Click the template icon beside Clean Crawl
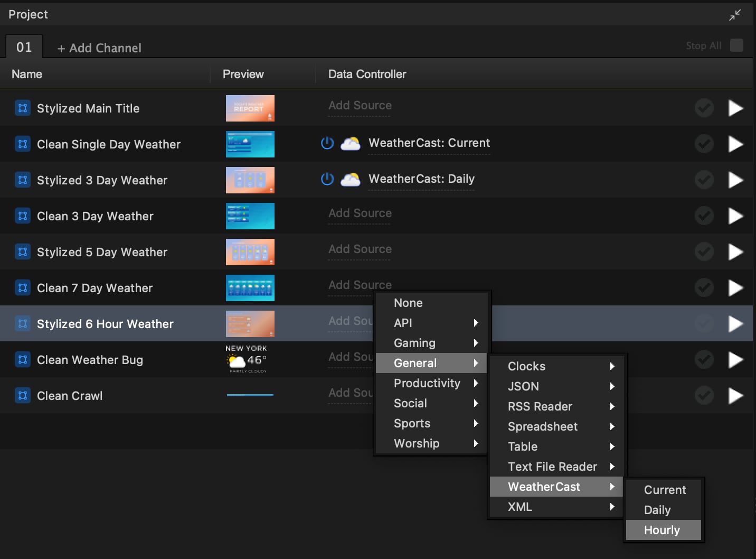This screenshot has width=756, height=559. [23, 396]
